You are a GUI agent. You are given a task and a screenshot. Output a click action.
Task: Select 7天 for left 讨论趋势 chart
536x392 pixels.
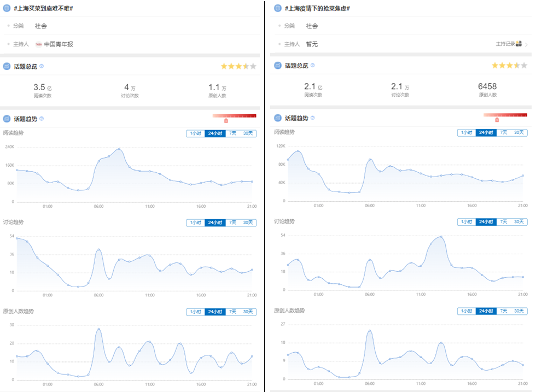click(233, 223)
